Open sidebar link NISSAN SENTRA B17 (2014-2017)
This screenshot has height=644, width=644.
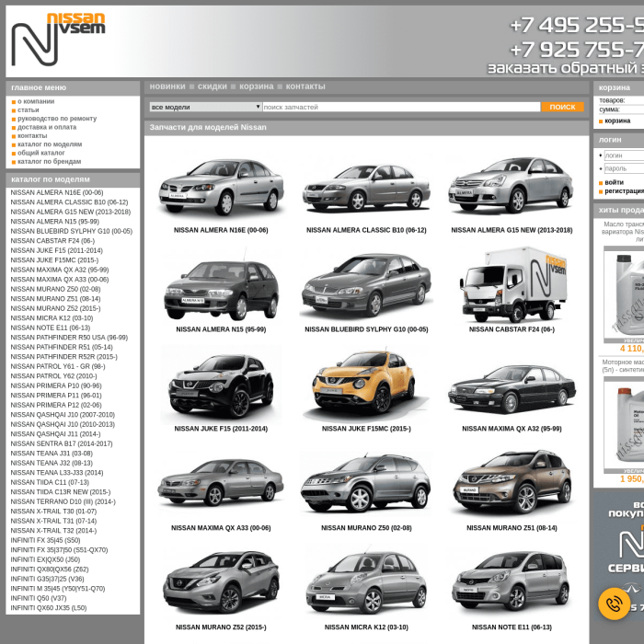point(62,444)
